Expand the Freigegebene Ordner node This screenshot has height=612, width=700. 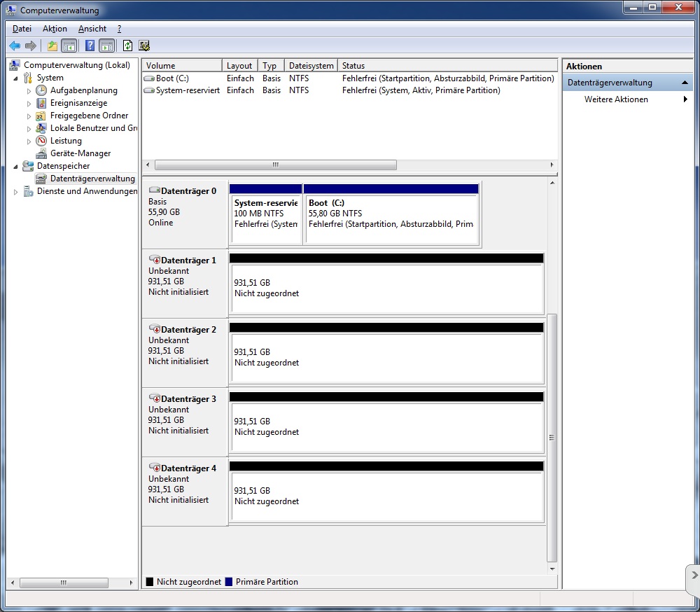click(29, 116)
